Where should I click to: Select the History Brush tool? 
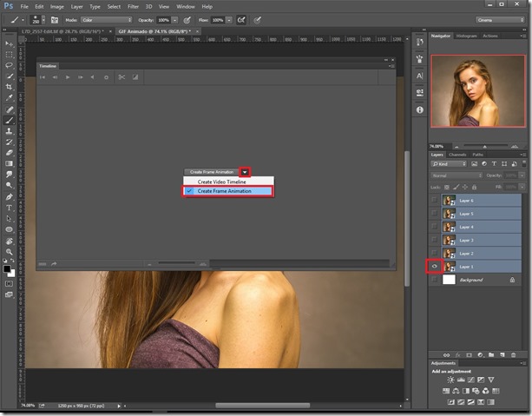pos(9,142)
